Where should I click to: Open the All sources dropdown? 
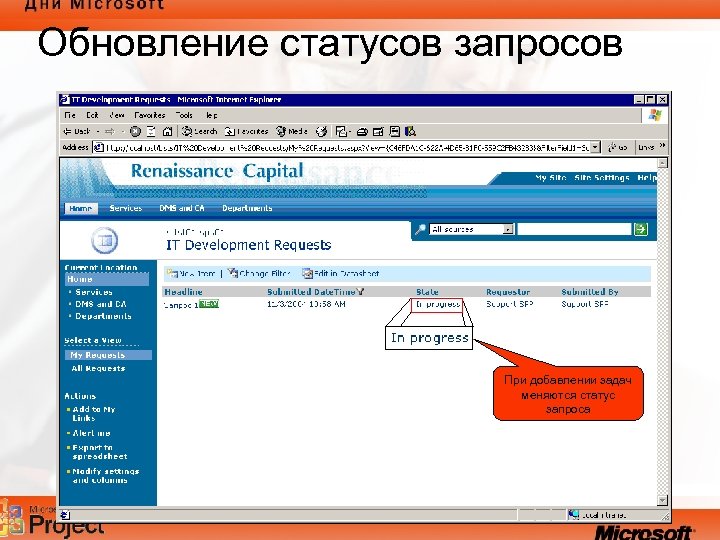pyautogui.click(x=508, y=229)
